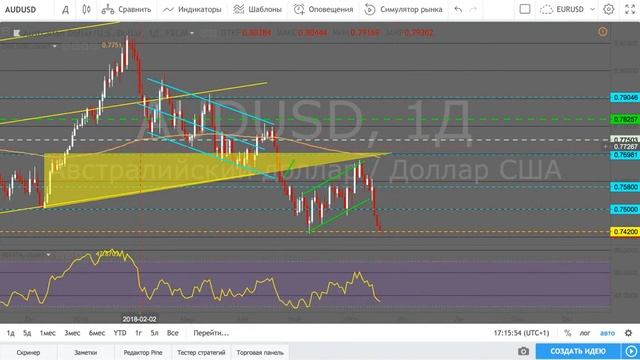Toggle the авто auto scale
The width and height of the screenshot is (640, 360).
[607, 333]
